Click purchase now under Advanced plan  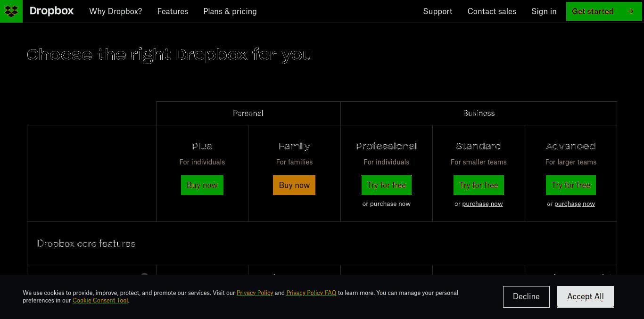tap(575, 204)
